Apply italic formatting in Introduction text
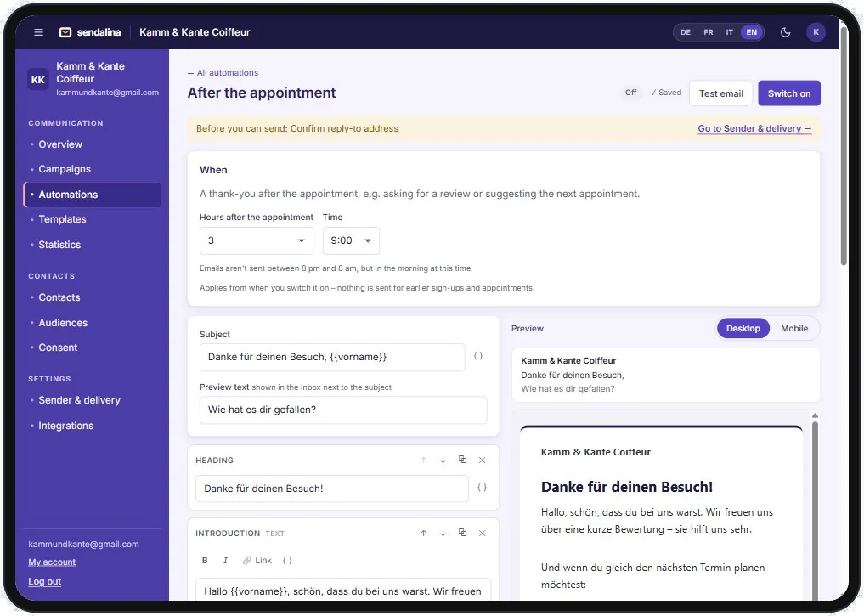The height and width of the screenshot is (616, 864). 225,561
